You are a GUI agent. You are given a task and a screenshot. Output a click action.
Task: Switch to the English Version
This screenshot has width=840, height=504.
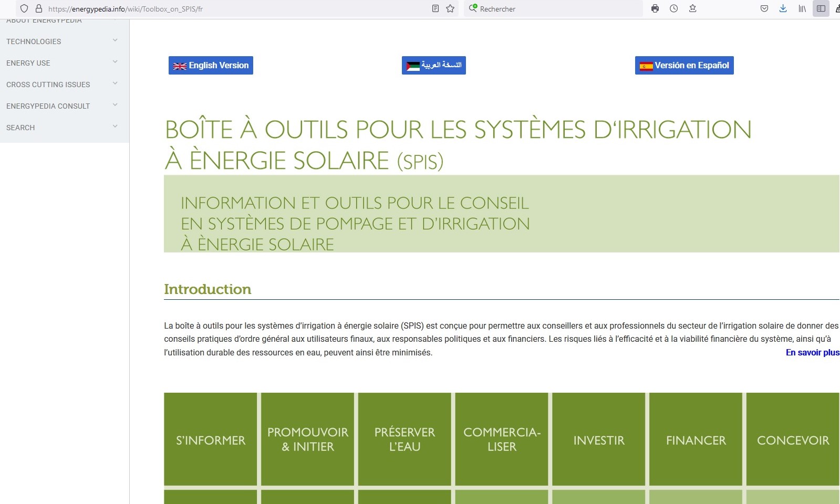click(x=211, y=65)
